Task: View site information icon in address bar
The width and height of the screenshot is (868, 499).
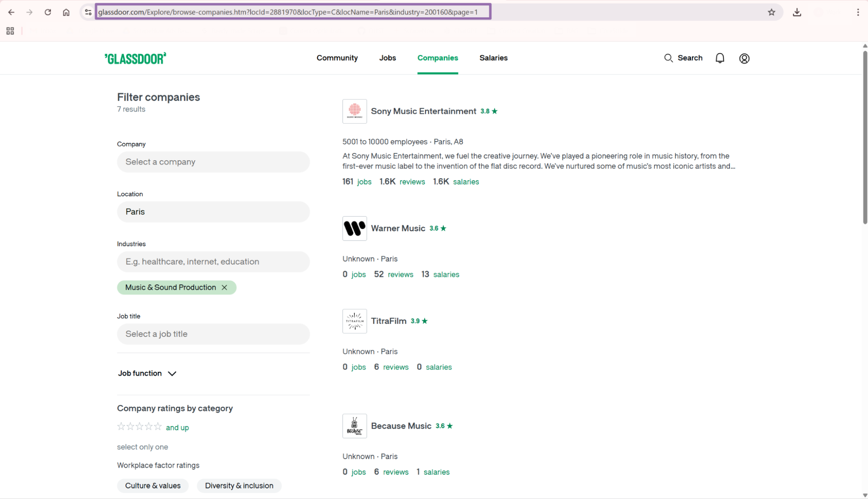Action: pos(88,12)
